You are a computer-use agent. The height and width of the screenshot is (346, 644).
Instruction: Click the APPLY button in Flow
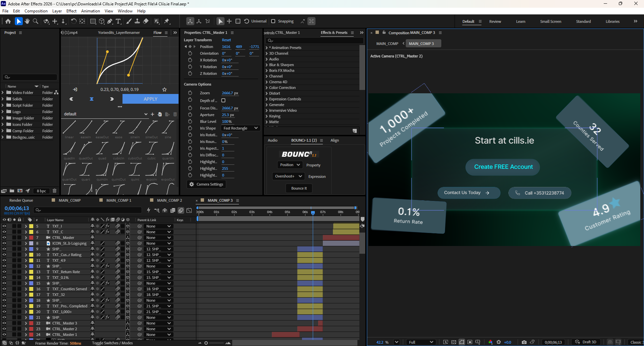(150, 99)
